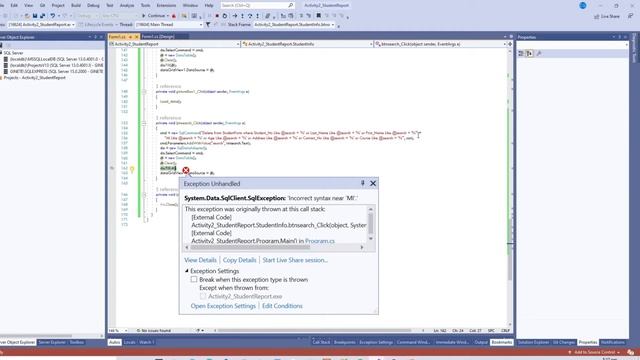Click the thread filter funnel icon
Viewport: 640px width, 360px height.
coord(208,25)
